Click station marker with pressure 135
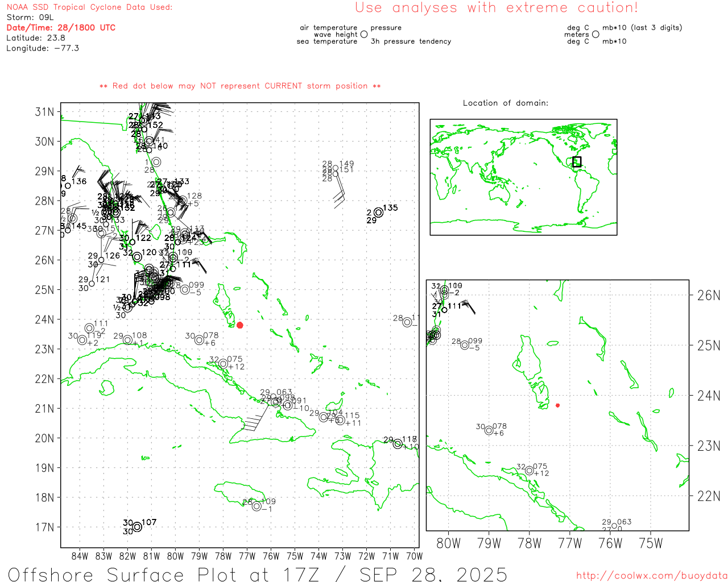Viewport: 728px width, 582px height. pos(378,213)
